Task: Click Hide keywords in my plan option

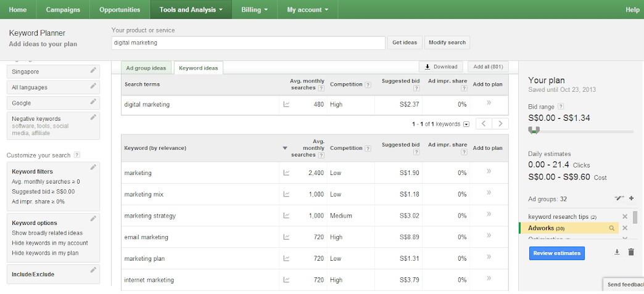Action: coord(45,253)
